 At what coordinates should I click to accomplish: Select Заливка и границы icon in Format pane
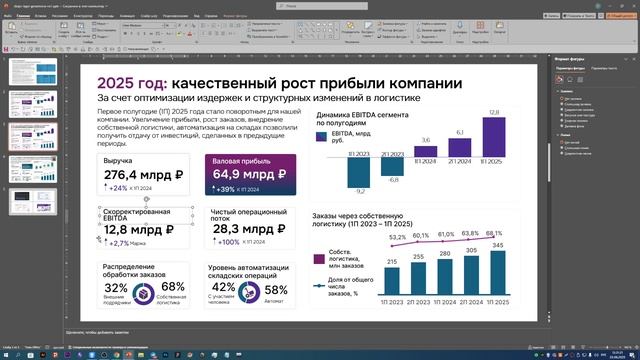coord(560,79)
